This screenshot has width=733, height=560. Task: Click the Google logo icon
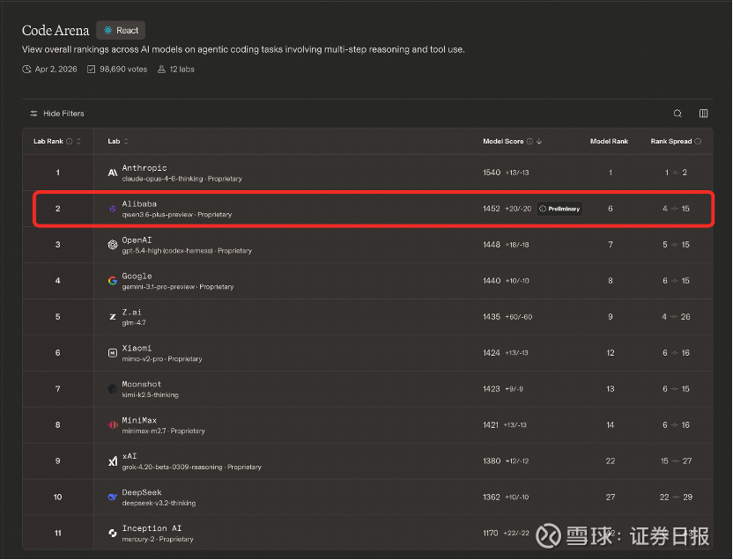pyautogui.click(x=113, y=281)
